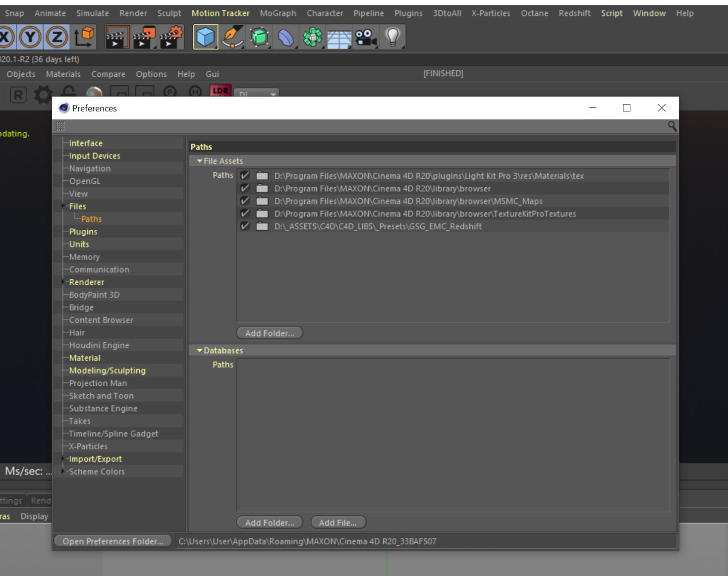Click the Camera object icon
This screenshot has width=728, height=576.
pos(366,37)
